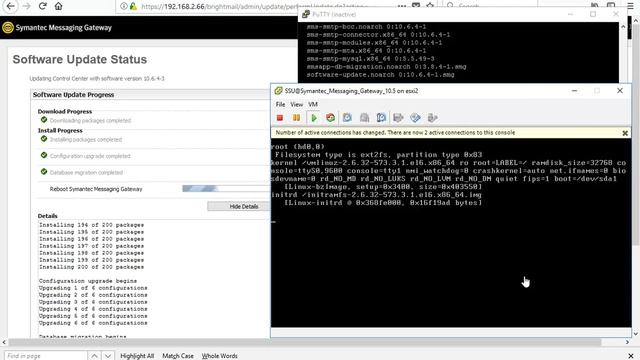Screen dimensions: 640x360
Task: Open the File menu in VM console
Action: click(280, 104)
